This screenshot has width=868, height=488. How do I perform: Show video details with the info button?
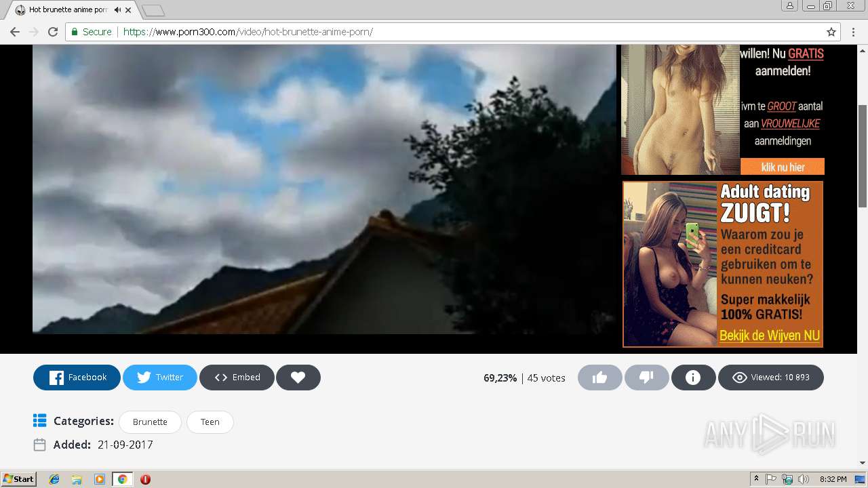pyautogui.click(x=693, y=378)
